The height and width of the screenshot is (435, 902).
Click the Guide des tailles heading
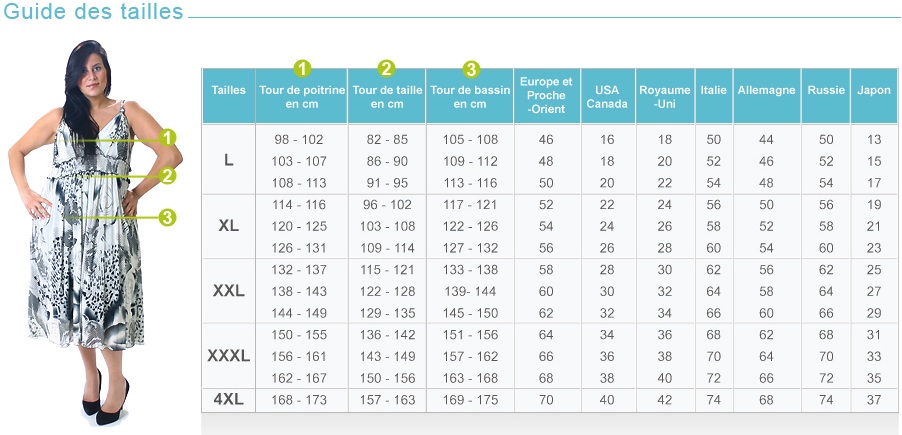(x=93, y=11)
